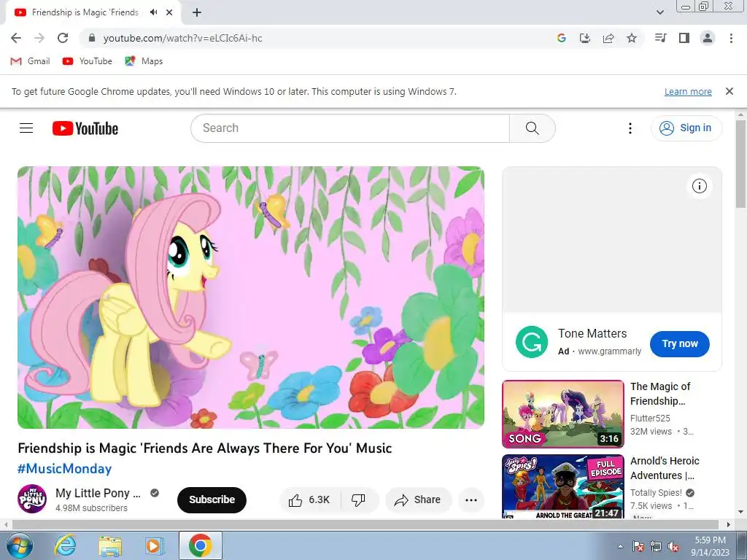
Task: Click the YouTube search field
Action: point(350,128)
